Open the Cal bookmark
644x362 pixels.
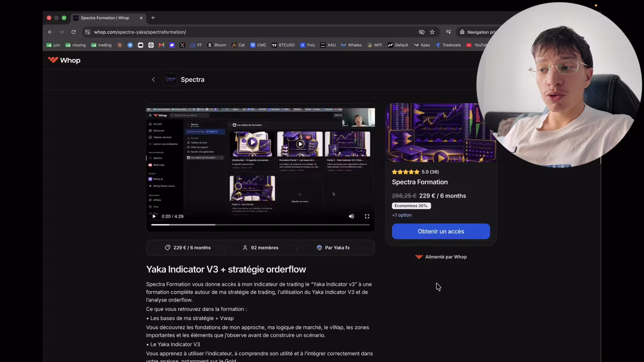tap(238, 45)
